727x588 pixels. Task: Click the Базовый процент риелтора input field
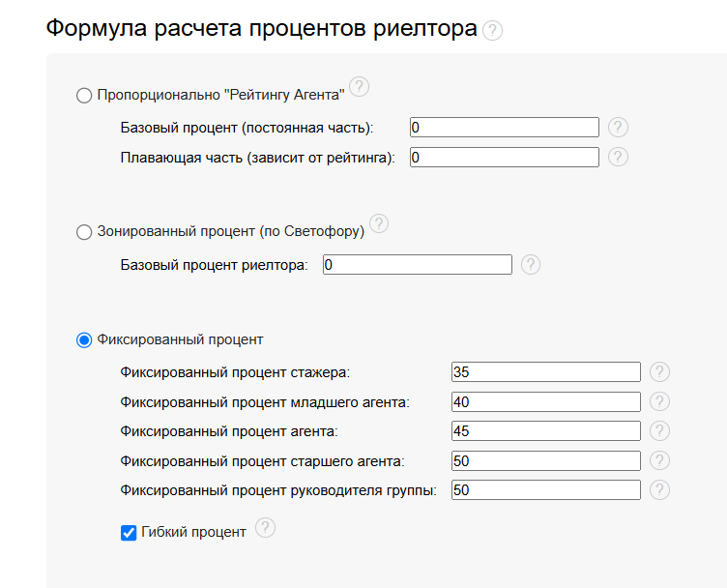[x=417, y=265]
